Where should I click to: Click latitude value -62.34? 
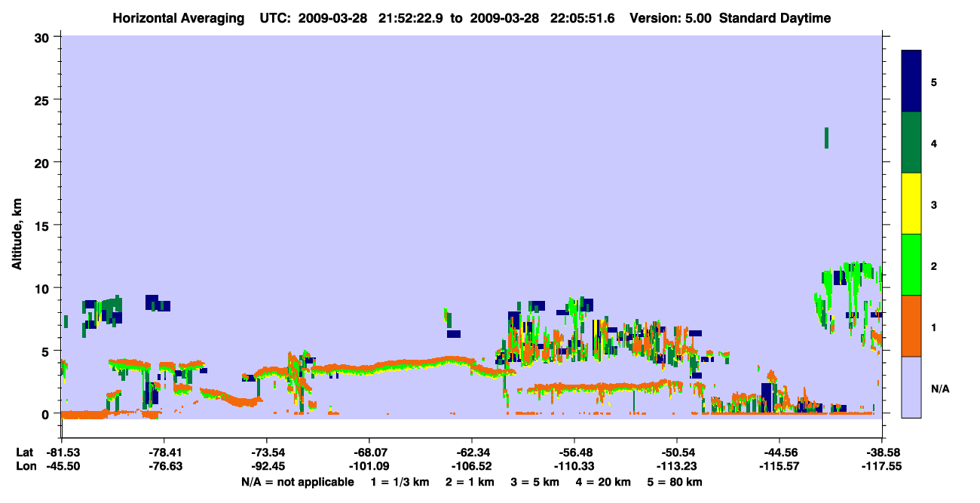tap(472, 452)
